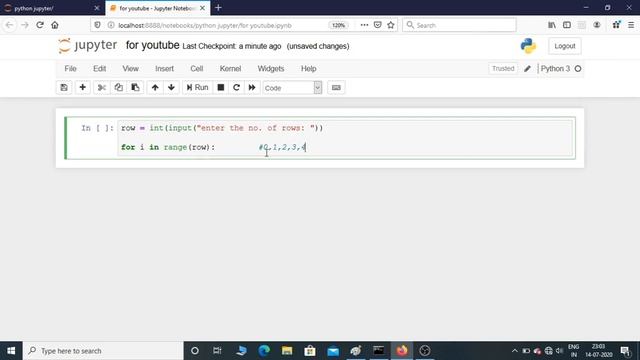The height and width of the screenshot is (360, 640).
Task: Click the Python 3 kernel status circle
Action: click(578, 69)
